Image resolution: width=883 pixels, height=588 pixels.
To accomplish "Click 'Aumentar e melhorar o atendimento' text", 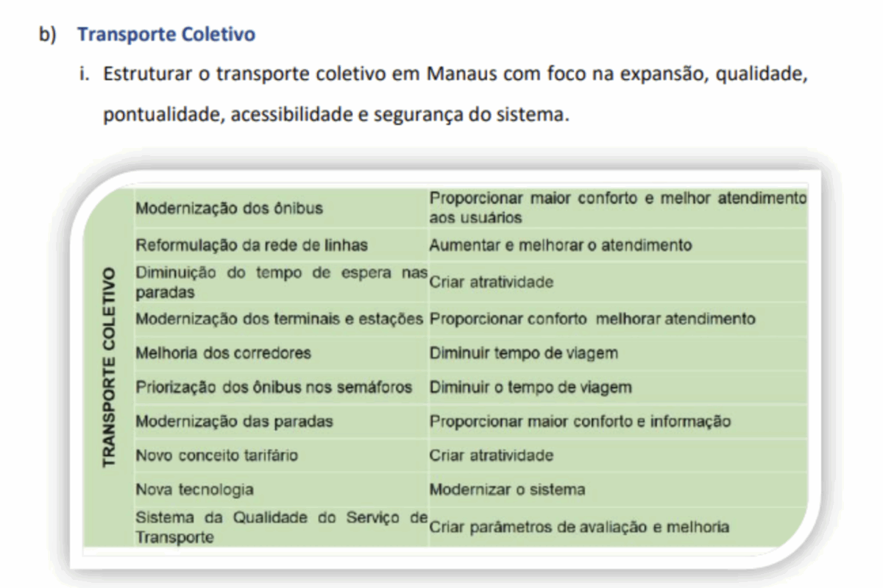I will coord(561,245).
